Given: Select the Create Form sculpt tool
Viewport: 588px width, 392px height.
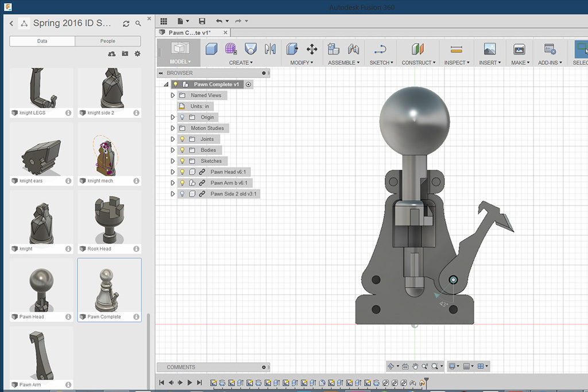Looking at the screenshot, I should coord(231,49).
